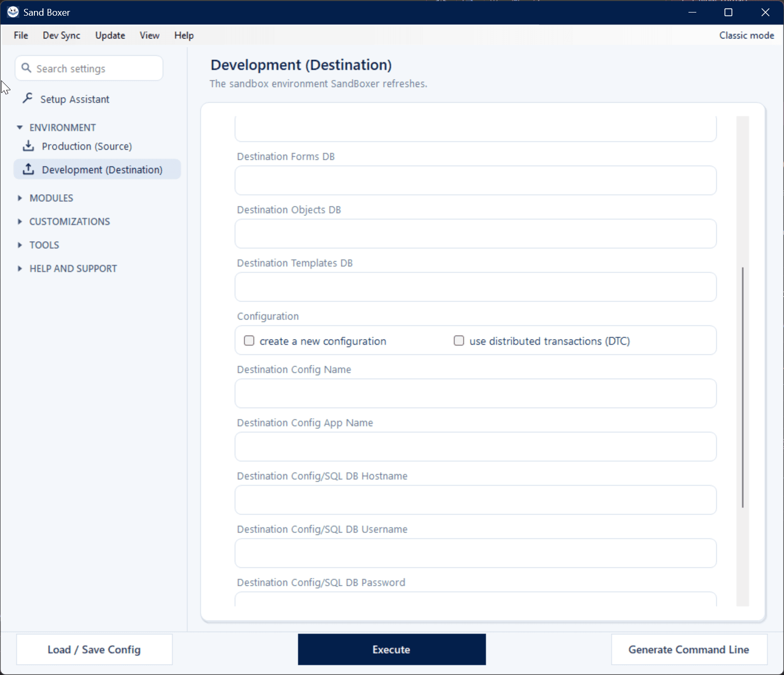Click the Production (Source) download icon
The image size is (784, 675).
tap(28, 146)
